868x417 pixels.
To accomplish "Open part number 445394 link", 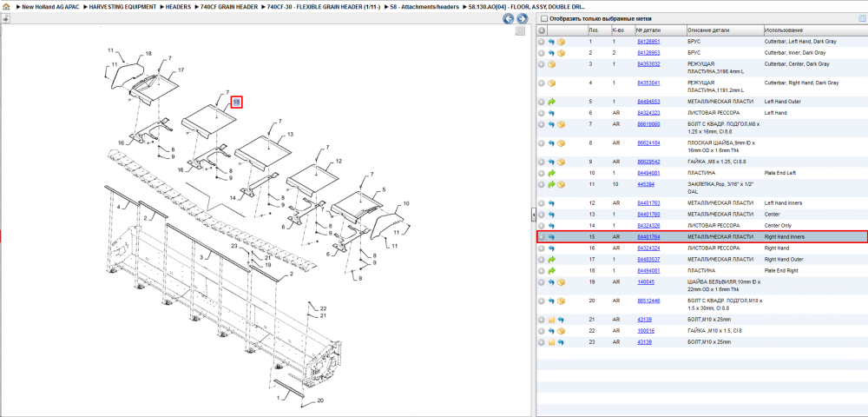I will [646, 184].
